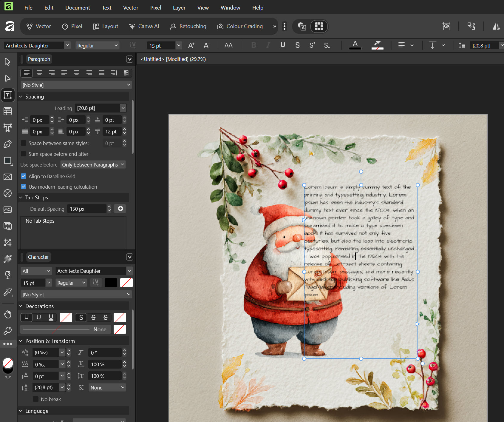Choose the Move tool arrow
This screenshot has height=422, width=504.
[x=8, y=62]
